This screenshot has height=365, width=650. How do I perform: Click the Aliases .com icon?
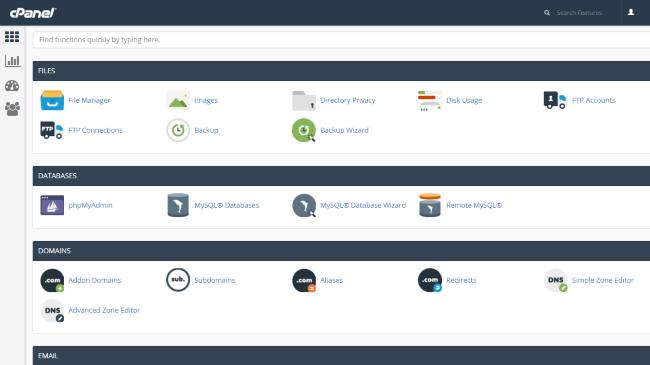(x=304, y=280)
